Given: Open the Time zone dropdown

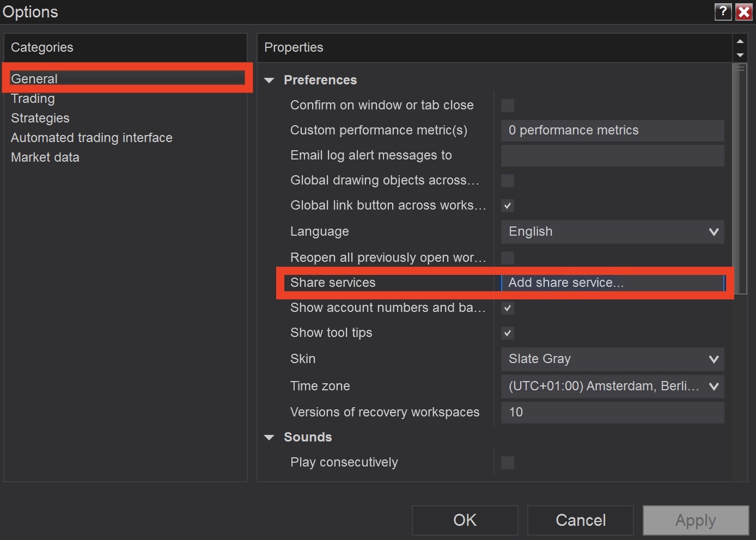Looking at the screenshot, I should click(612, 386).
